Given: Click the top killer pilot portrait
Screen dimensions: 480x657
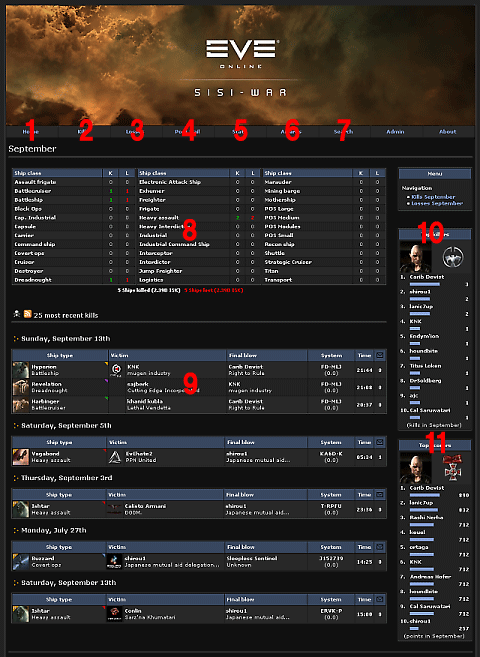Looking at the screenshot, I should tap(415, 257).
